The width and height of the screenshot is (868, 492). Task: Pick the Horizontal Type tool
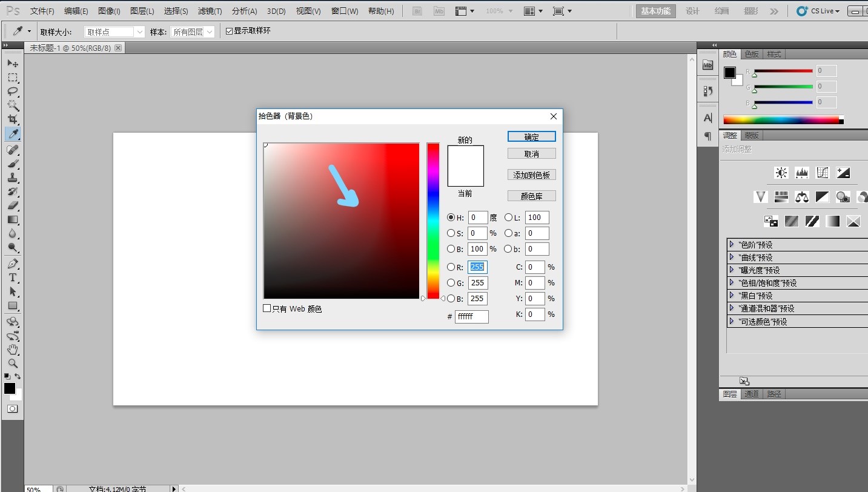(12, 278)
